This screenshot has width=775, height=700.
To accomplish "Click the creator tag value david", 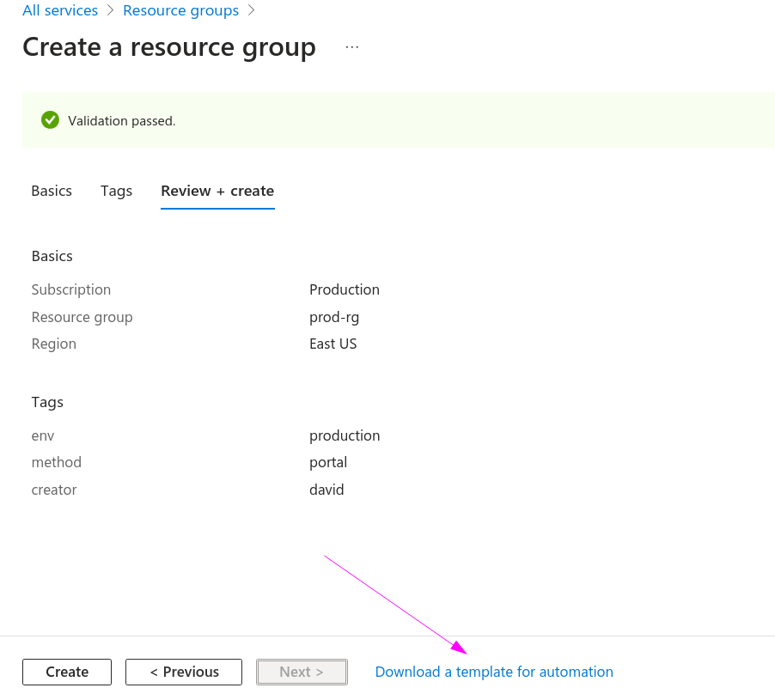I will pyautogui.click(x=326, y=490).
